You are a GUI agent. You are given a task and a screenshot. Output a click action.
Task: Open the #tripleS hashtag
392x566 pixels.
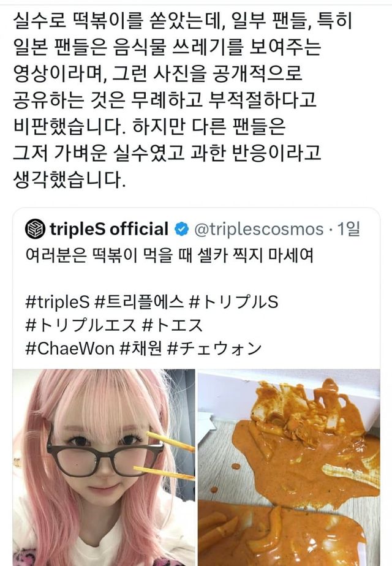(x=57, y=302)
